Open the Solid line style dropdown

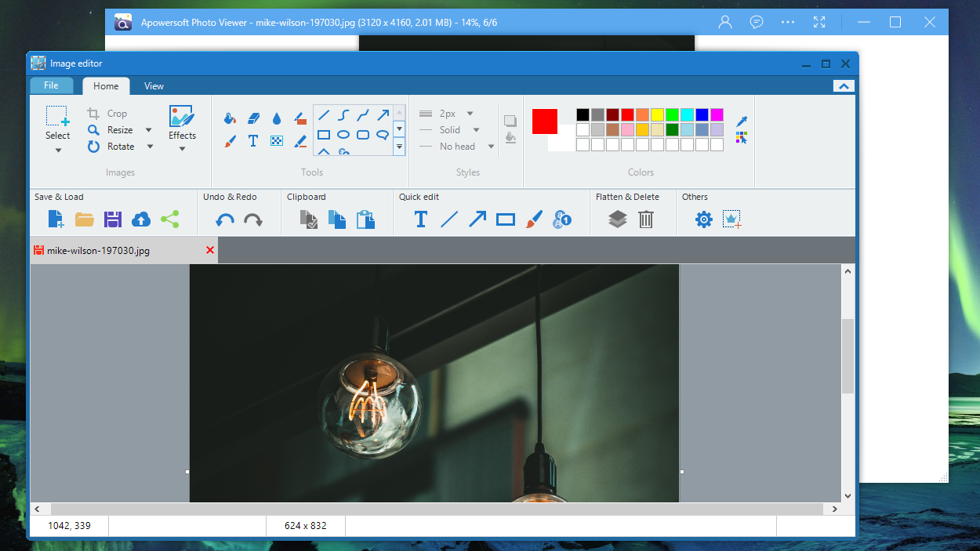476,130
